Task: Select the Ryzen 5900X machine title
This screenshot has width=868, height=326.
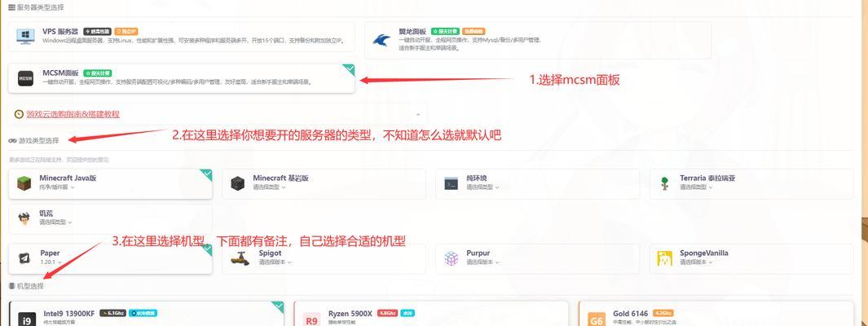Action: (350, 313)
